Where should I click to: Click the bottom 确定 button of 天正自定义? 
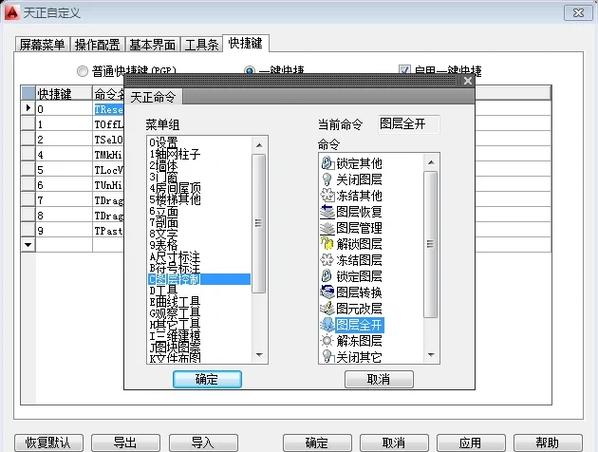click(x=317, y=442)
